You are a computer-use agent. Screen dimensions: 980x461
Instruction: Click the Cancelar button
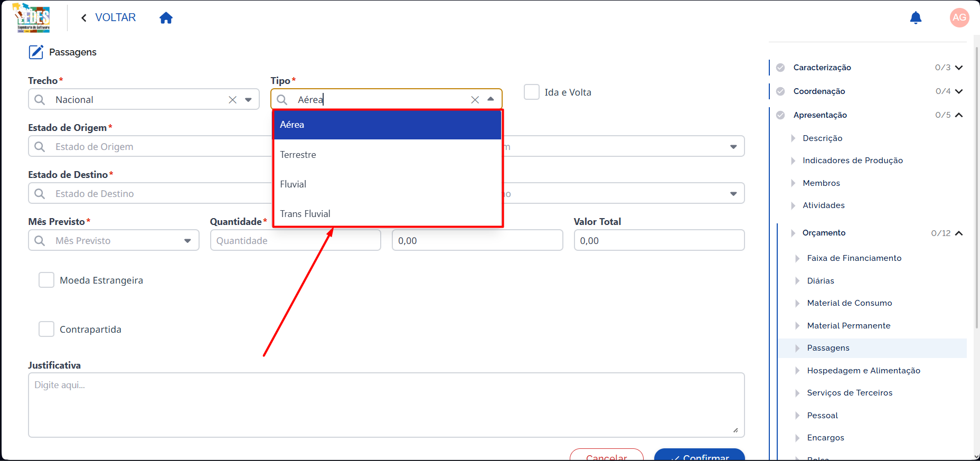[x=607, y=455]
